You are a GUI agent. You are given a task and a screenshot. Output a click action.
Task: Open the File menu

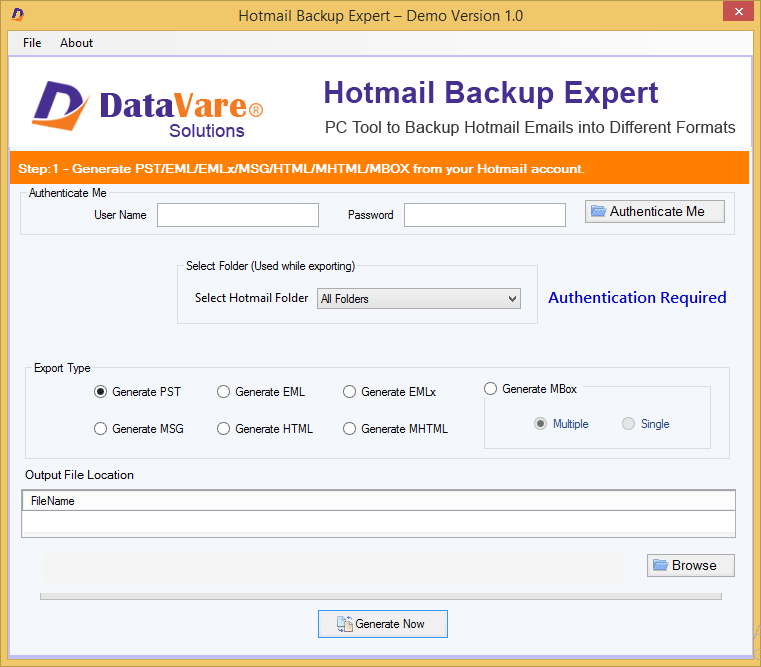32,43
